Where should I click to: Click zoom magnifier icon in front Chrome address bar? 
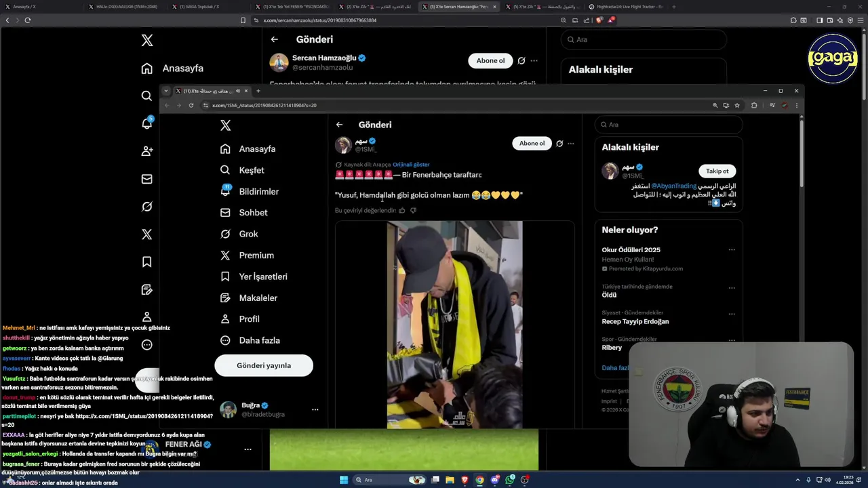[x=715, y=105]
